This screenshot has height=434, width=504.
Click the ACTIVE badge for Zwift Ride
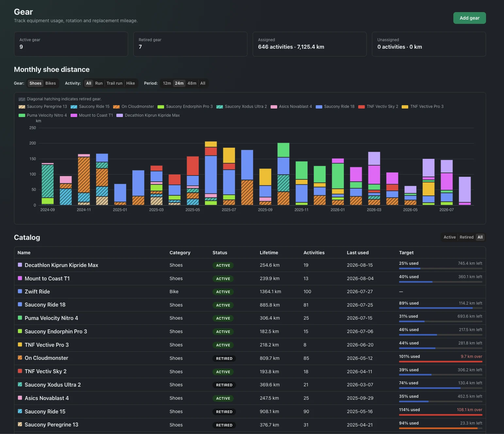point(223,292)
